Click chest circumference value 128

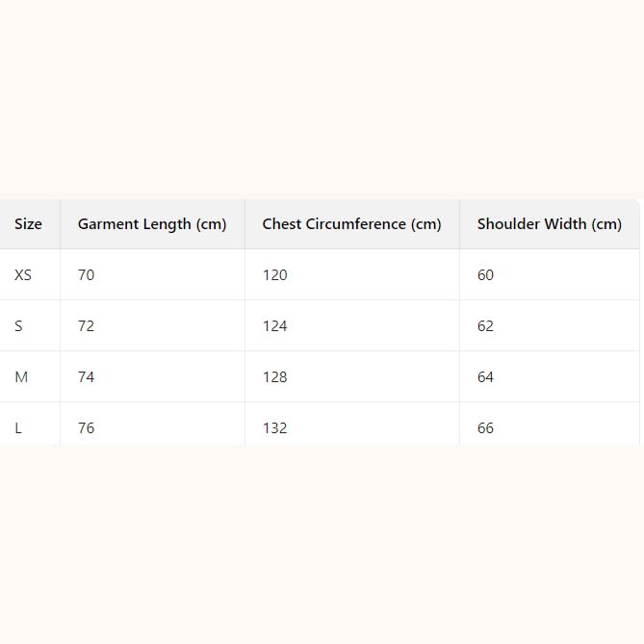tap(275, 377)
